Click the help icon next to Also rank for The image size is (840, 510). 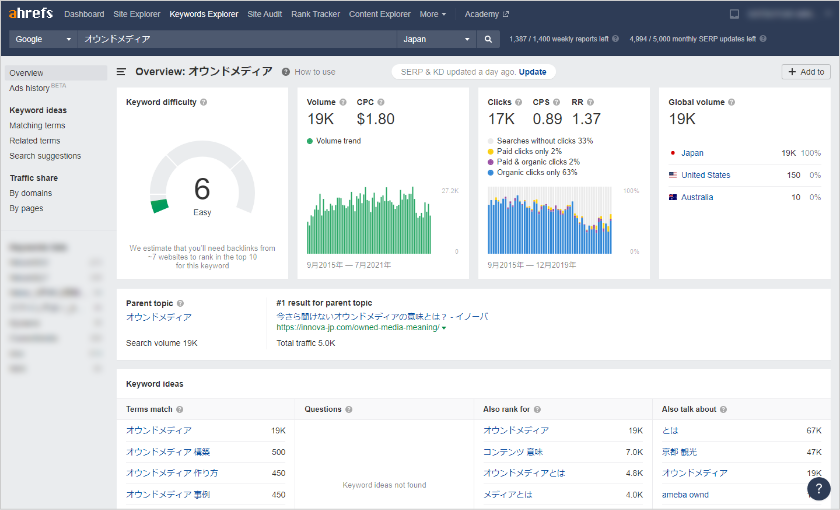point(537,409)
